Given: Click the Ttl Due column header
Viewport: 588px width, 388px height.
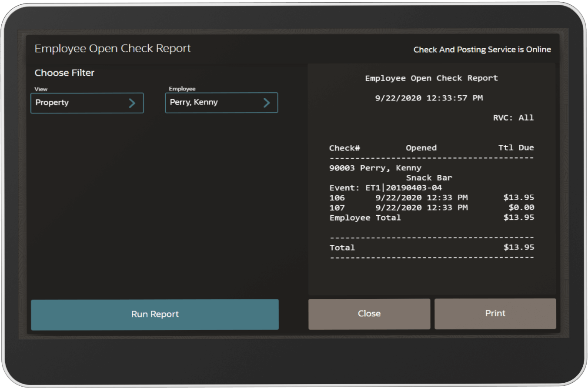Looking at the screenshot, I should click(516, 148).
